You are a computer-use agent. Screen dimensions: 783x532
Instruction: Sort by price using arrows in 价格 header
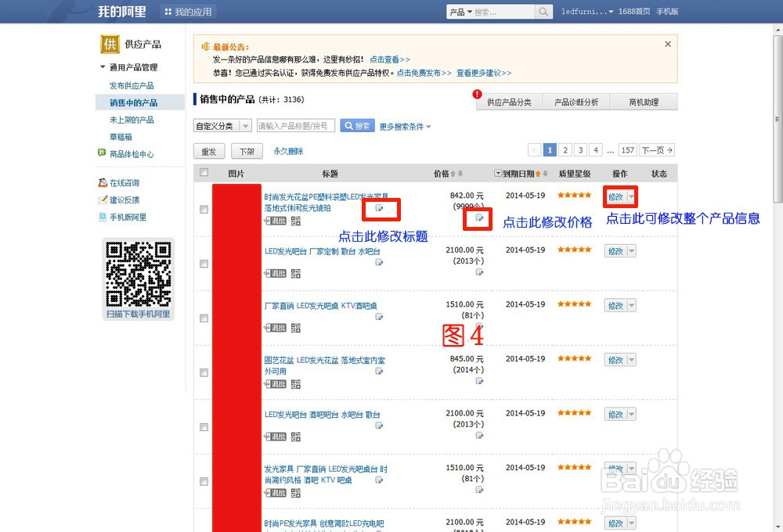tap(456, 174)
